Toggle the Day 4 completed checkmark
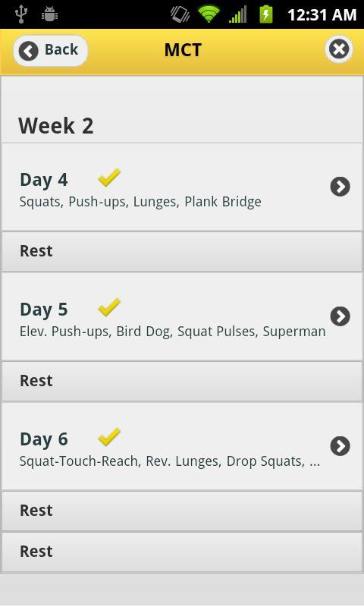 click(109, 178)
